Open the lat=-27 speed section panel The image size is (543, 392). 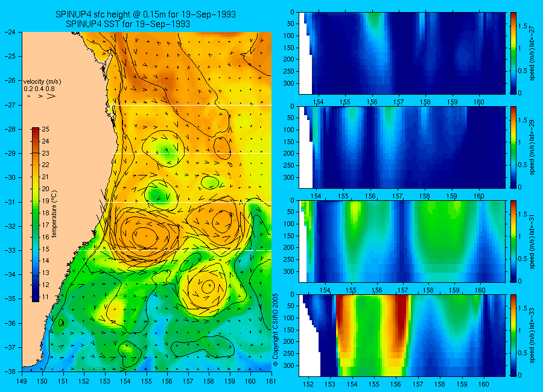(x=402, y=53)
